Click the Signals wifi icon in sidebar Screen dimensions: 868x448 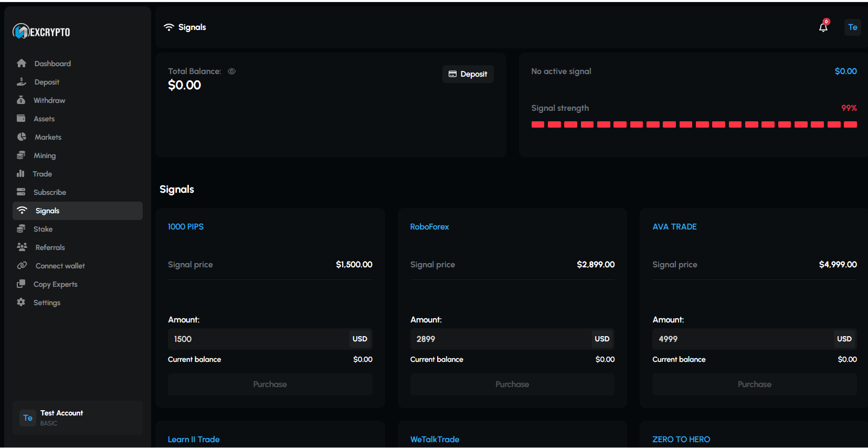(22, 210)
